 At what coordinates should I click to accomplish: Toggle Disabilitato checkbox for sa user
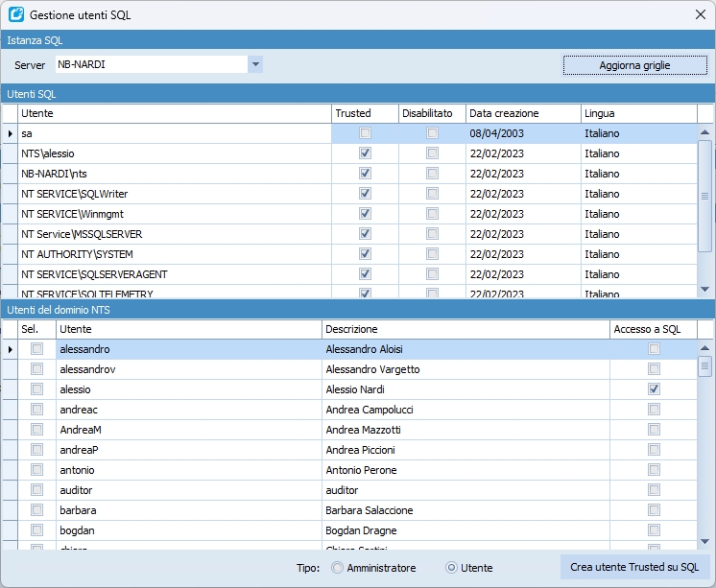point(433,133)
